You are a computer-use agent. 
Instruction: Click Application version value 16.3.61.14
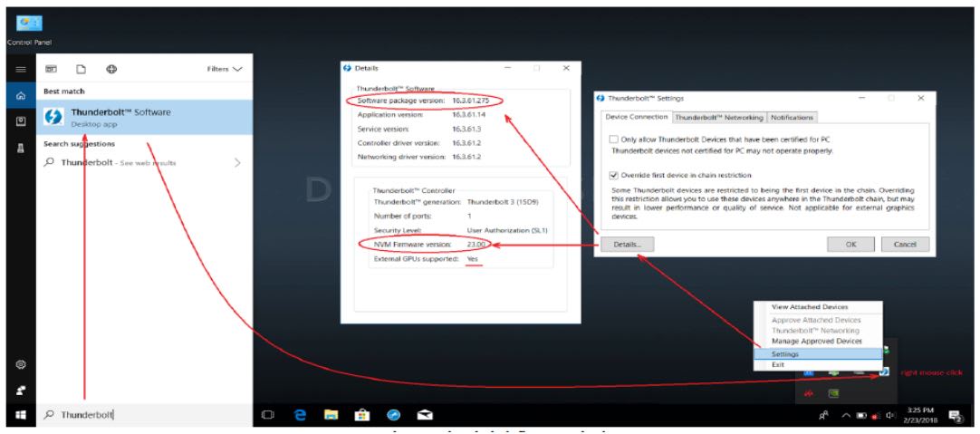(x=469, y=115)
